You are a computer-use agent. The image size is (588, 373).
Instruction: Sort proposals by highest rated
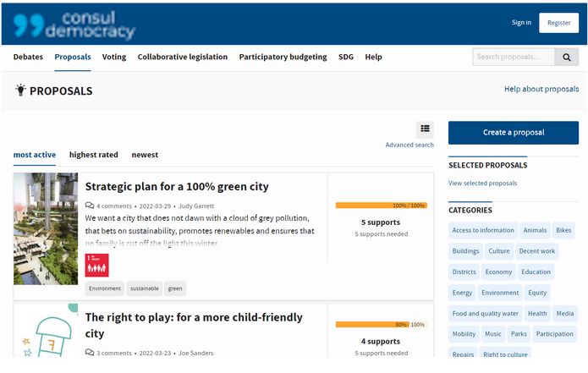click(94, 155)
